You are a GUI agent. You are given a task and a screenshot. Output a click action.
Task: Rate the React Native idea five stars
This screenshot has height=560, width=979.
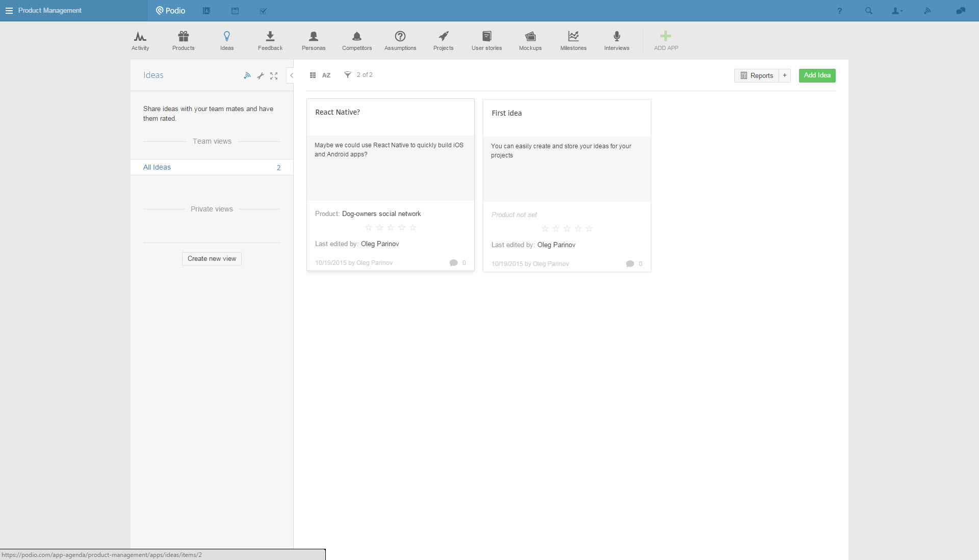click(x=413, y=228)
